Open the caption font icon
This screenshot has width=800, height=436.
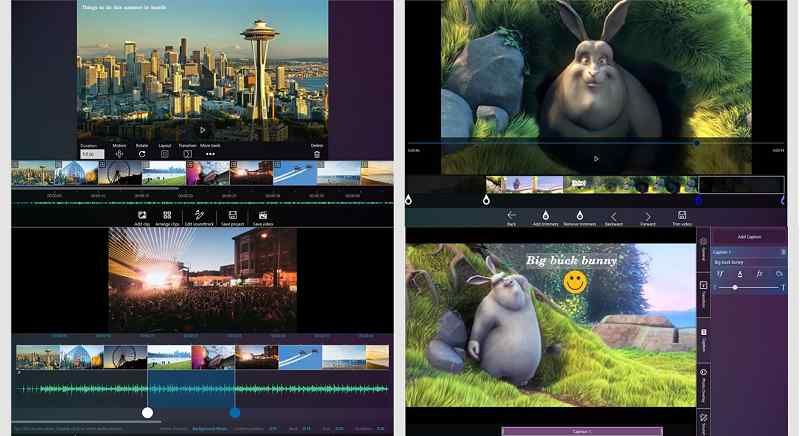720,274
